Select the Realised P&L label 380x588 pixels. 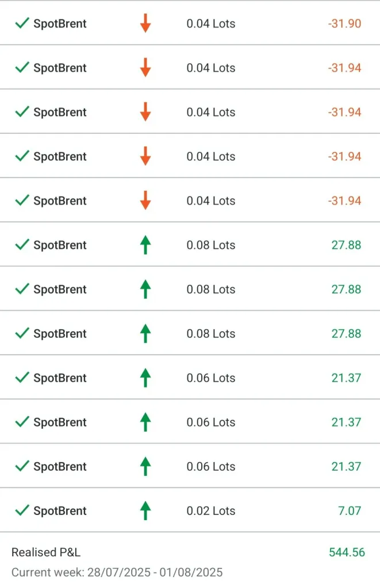46,552
